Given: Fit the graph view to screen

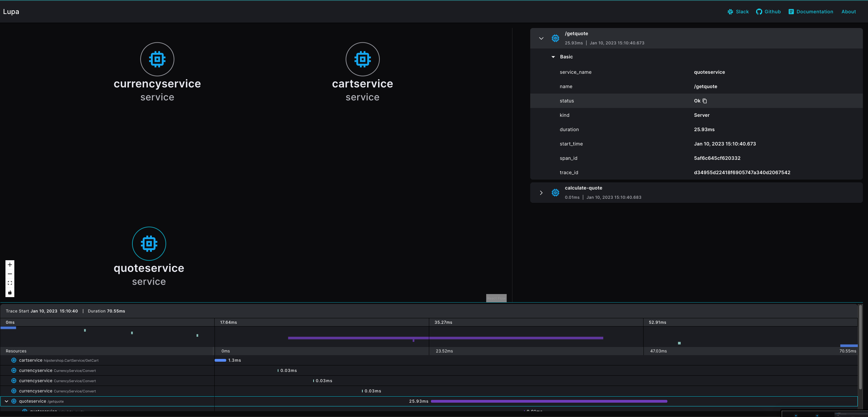Looking at the screenshot, I should pyautogui.click(x=10, y=283).
